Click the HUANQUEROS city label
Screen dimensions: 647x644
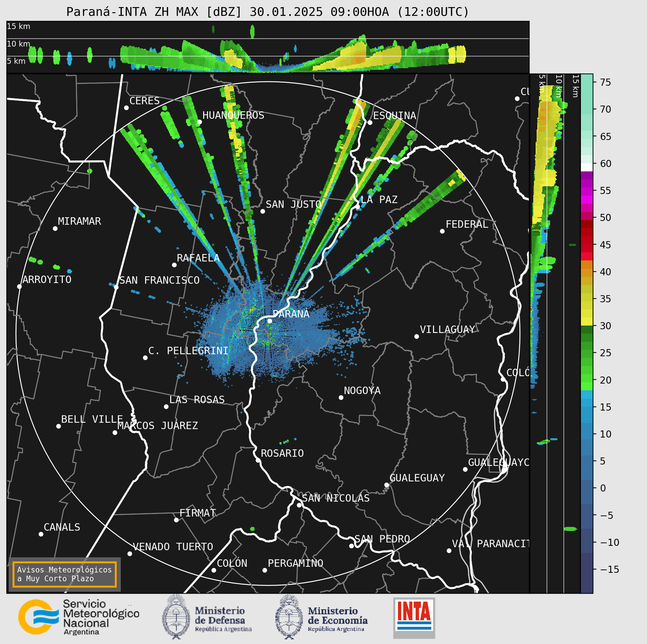pos(233,115)
